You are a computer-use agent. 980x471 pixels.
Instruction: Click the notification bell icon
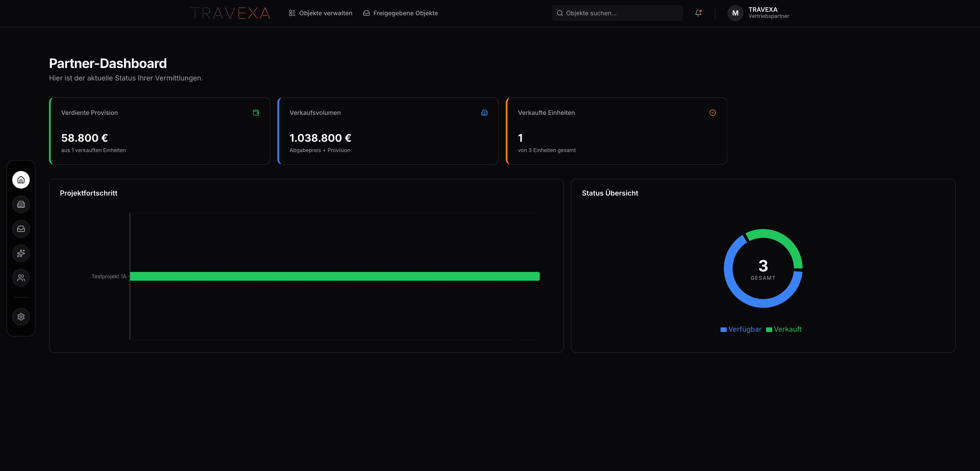coord(698,13)
